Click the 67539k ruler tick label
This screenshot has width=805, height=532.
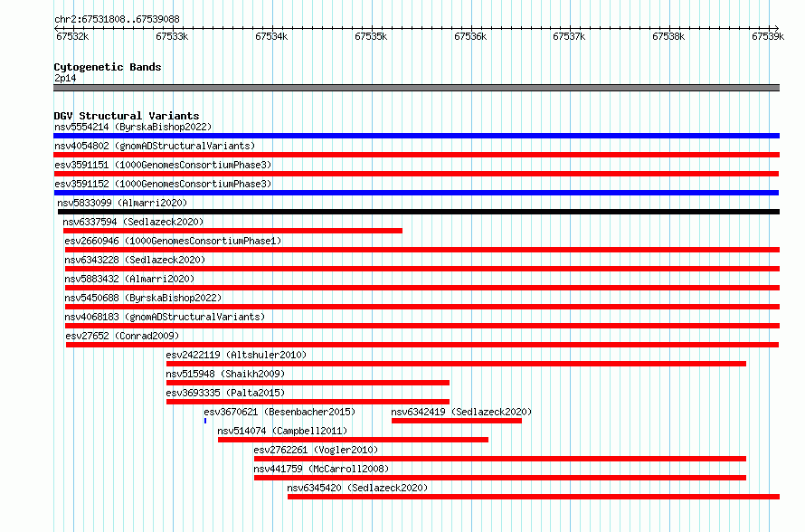coord(768,36)
